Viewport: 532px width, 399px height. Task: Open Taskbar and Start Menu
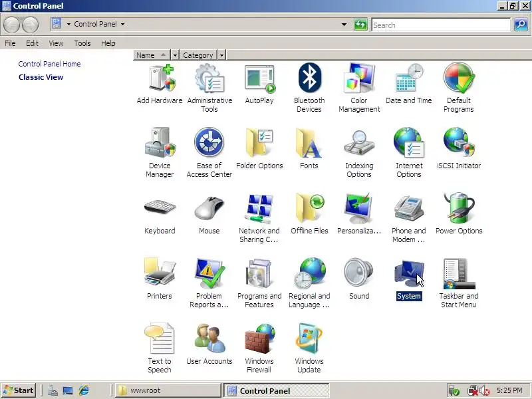point(459,283)
